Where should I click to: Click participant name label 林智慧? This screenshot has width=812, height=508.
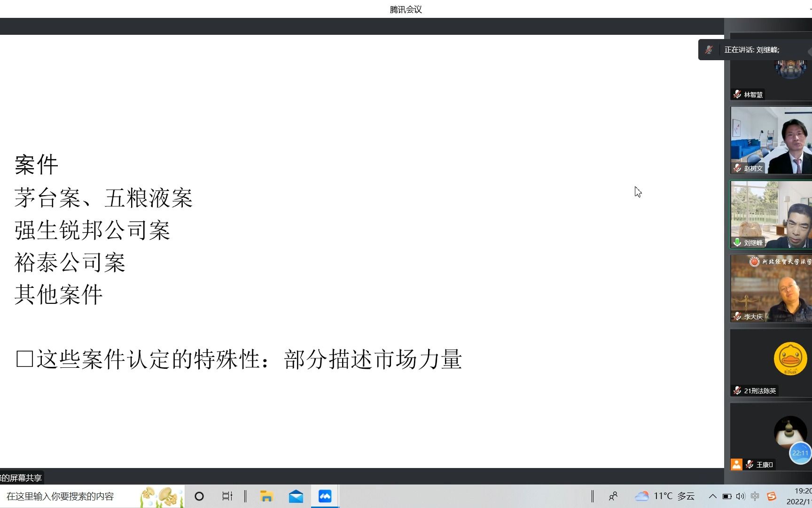tap(753, 95)
